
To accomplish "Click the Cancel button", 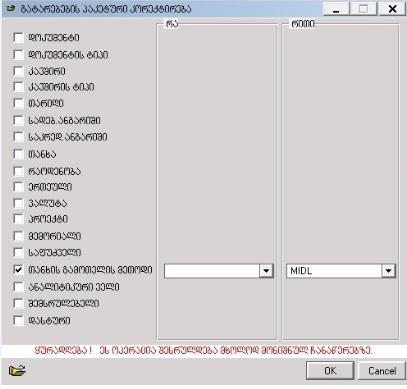I will point(382,371).
